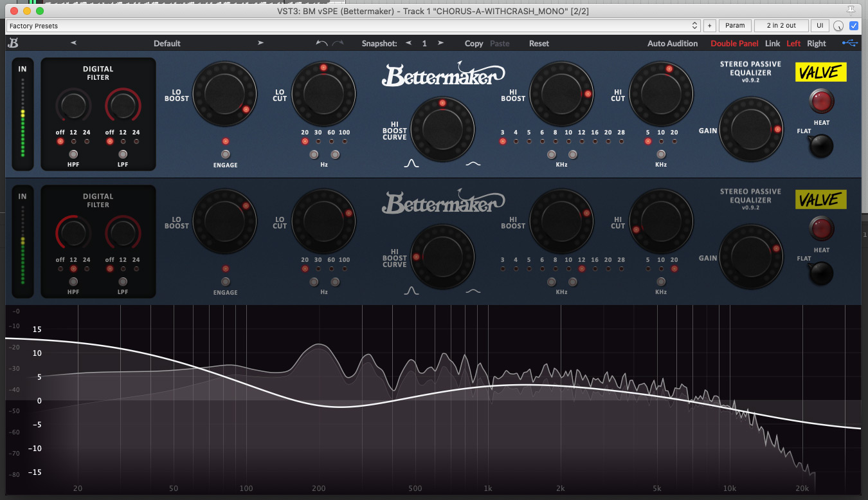This screenshot has height=500, width=868.
Task: Click upper panel HI BOOST CURVE knob
Action: [x=442, y=129]
